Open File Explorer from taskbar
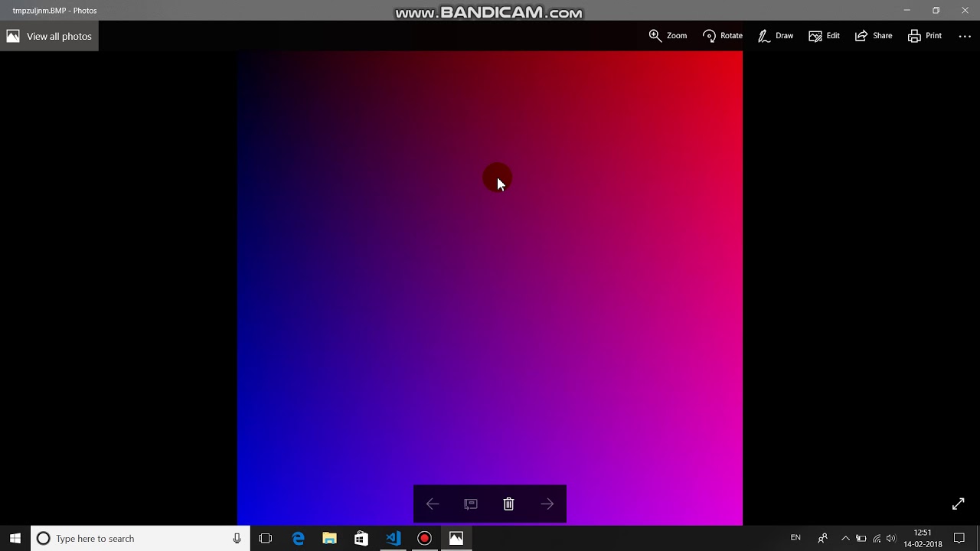 pos(329,538)
